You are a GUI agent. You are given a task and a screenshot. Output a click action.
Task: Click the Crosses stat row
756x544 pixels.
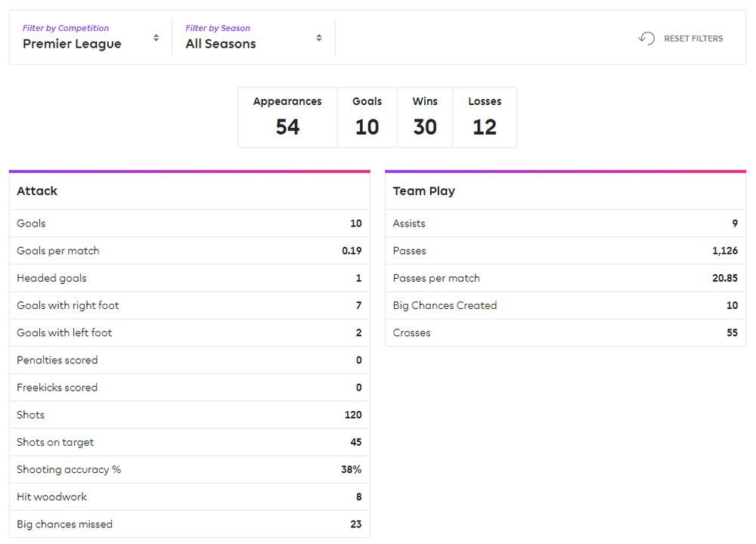coord(565,332)
